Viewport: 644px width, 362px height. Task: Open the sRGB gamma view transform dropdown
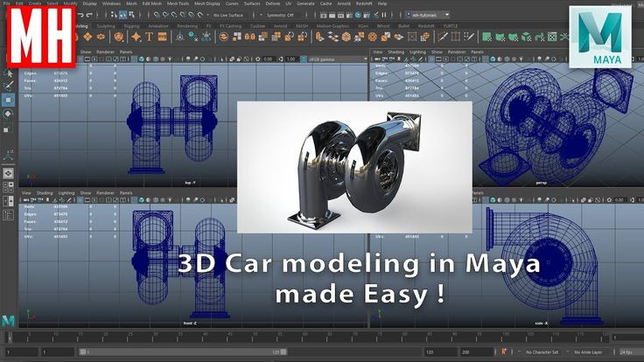336,59
